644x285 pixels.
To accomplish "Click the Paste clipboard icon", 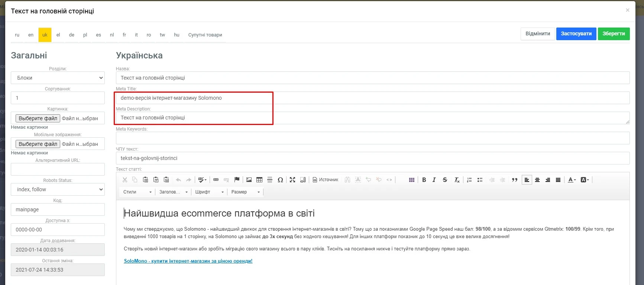I will [x=145, y=180].
